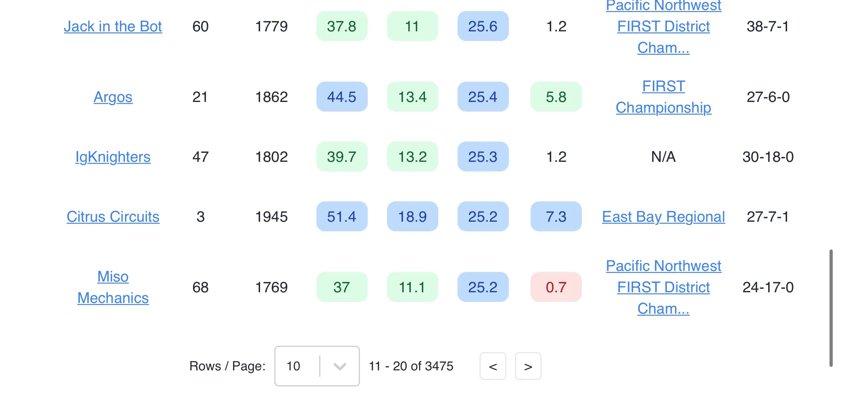Open the Citrus Circuits team page

[x=113, y=217]
